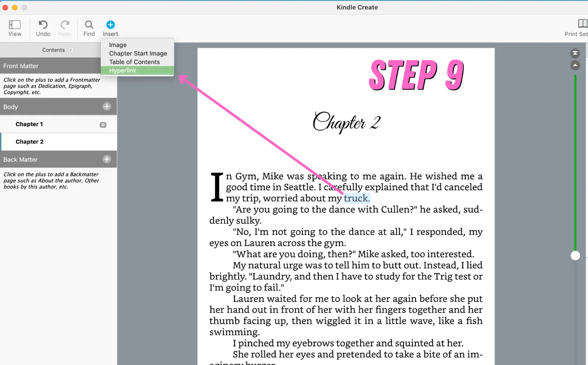
Task: Select Hyperlink from Insert menu
Action: pyautogui.click(x=137, y=71)
